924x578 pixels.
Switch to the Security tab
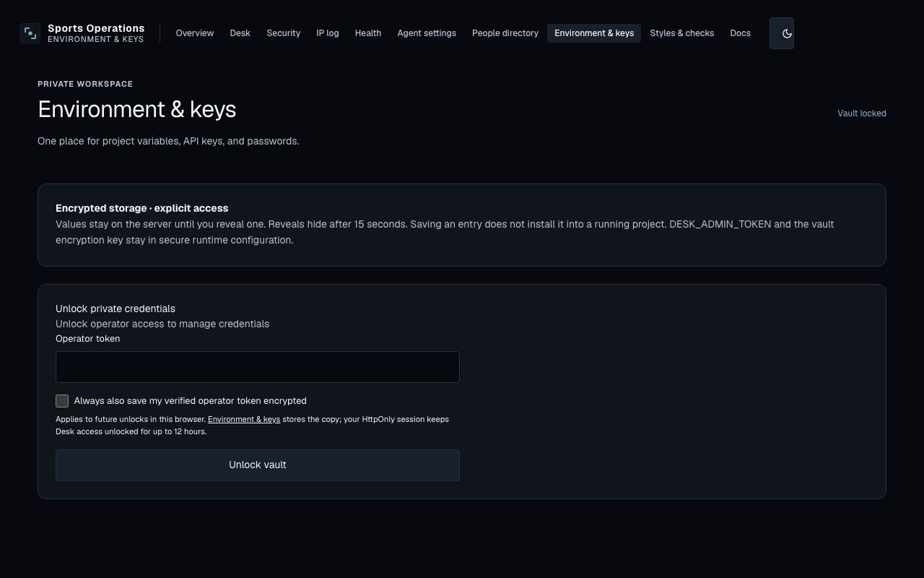click(284, 33)
